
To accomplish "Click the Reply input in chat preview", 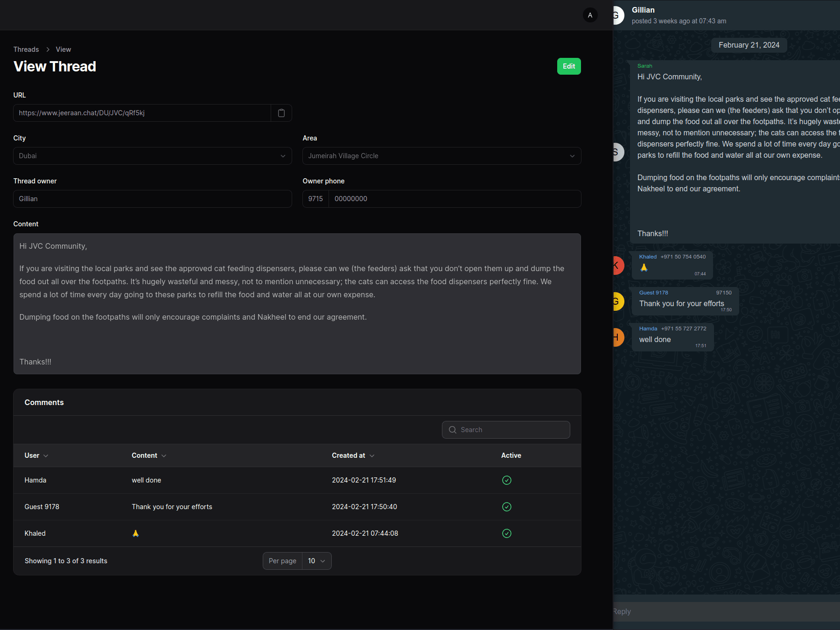I will point(727,611).
